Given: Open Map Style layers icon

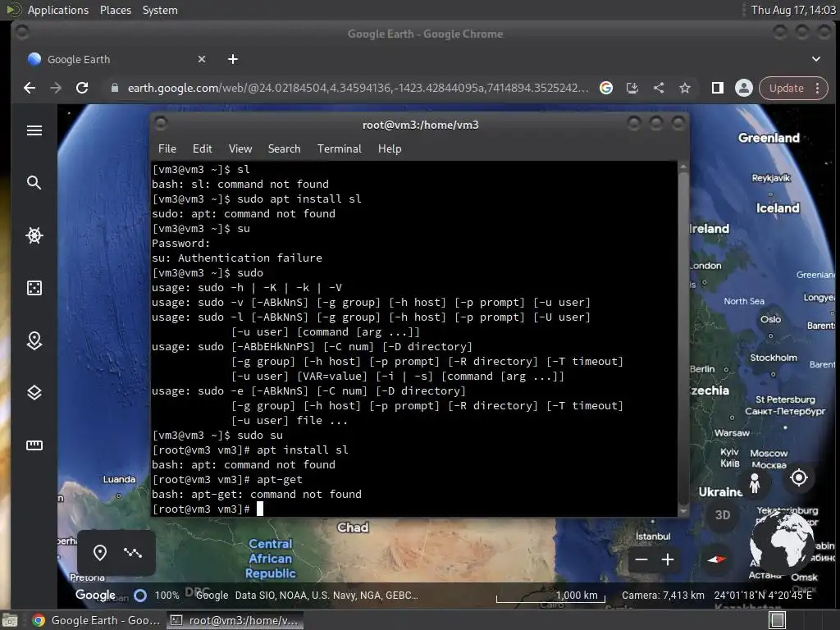Looking at the screenshot, I should click(34, 393).
